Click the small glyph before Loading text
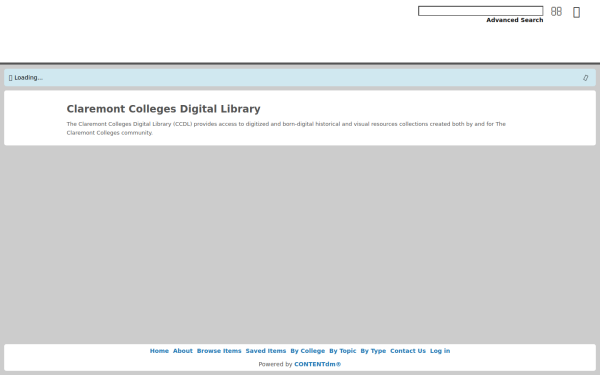Viewport: 600px width, 375px height. click(10, 78)
